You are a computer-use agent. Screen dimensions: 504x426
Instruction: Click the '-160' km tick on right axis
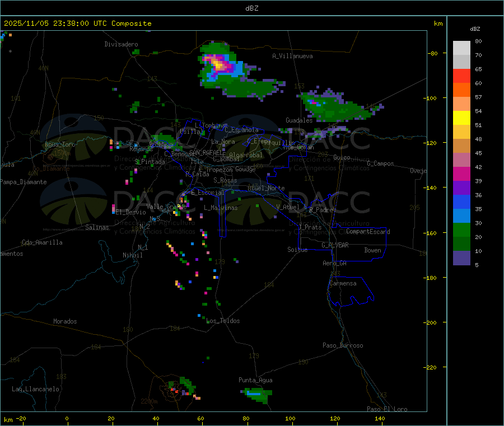coord(431,233)
